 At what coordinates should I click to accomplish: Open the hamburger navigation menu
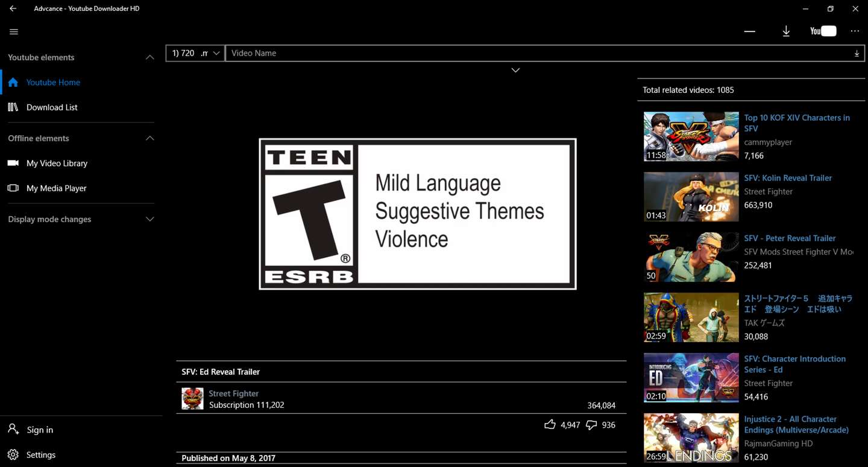14,32
